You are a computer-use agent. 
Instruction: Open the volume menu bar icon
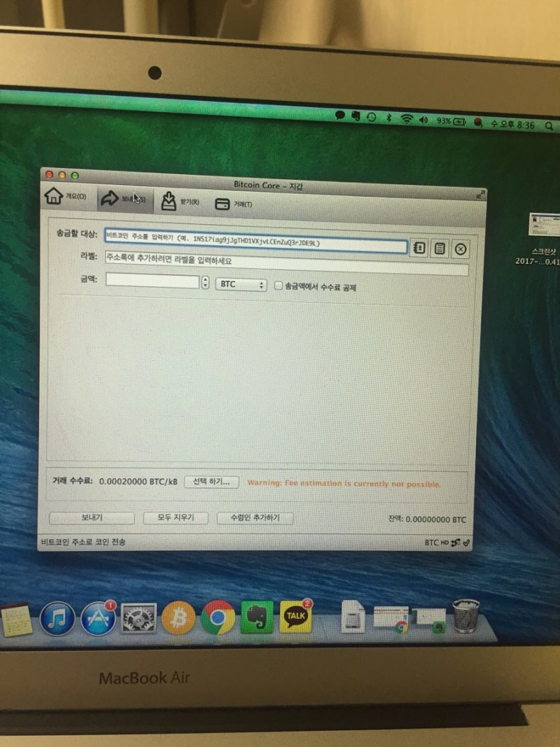coord(423,120)
